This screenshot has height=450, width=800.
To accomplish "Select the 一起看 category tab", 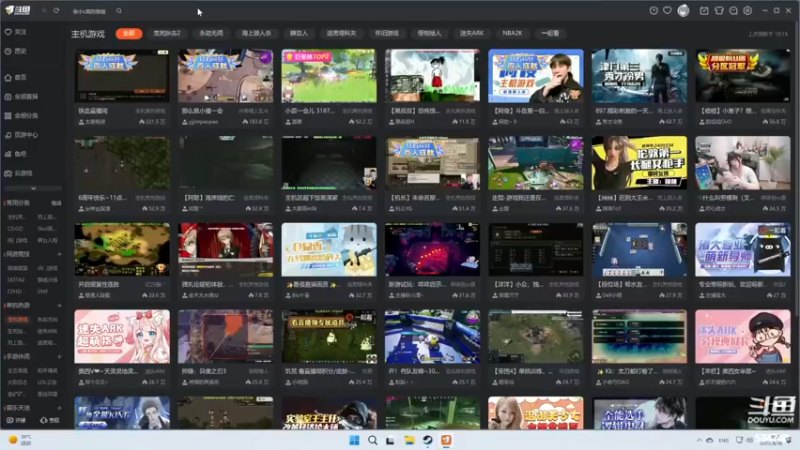I will point(550,33).
